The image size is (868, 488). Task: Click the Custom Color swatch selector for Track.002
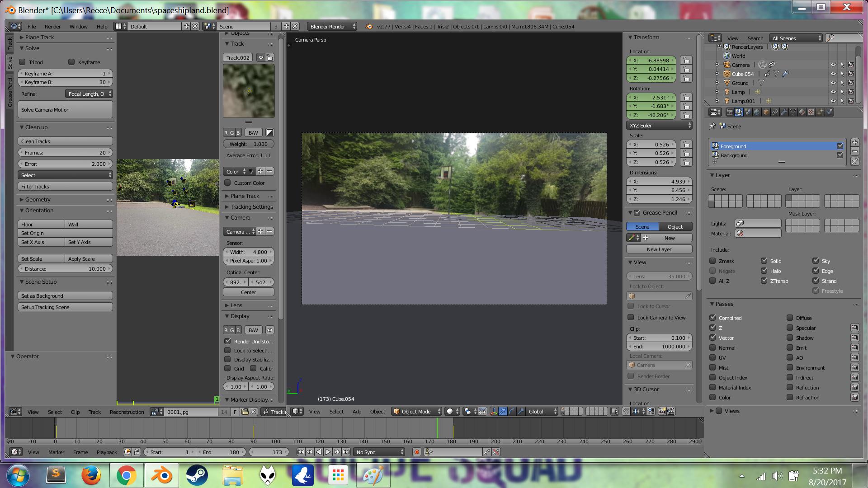[228, 183]
